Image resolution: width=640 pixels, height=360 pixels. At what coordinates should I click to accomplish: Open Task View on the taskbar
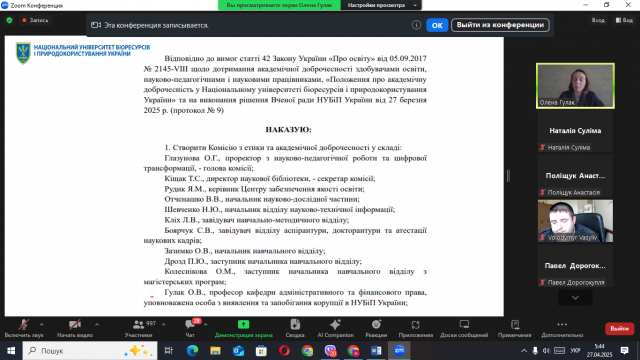169,351
